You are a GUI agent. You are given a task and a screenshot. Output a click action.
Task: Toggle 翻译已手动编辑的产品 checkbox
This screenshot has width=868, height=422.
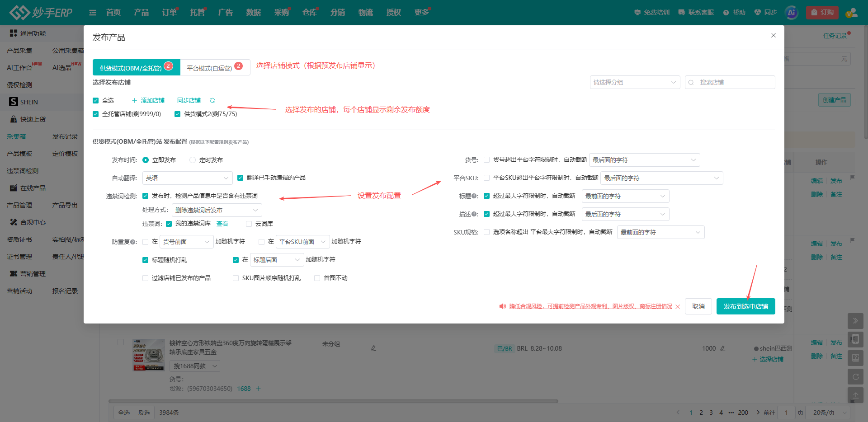pos(240,178)
